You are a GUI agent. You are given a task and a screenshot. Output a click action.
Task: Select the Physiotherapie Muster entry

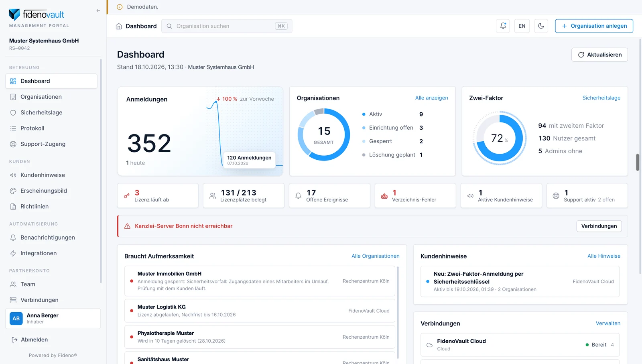260,337
